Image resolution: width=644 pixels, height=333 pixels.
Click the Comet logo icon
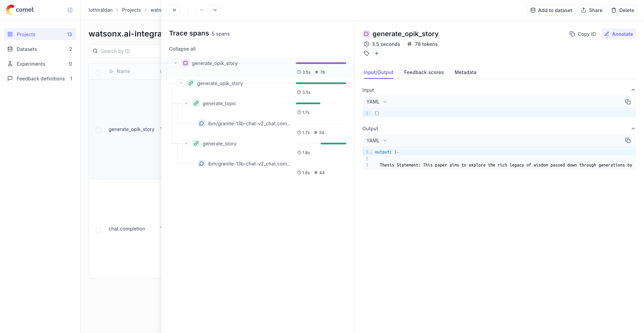(10, 10)
